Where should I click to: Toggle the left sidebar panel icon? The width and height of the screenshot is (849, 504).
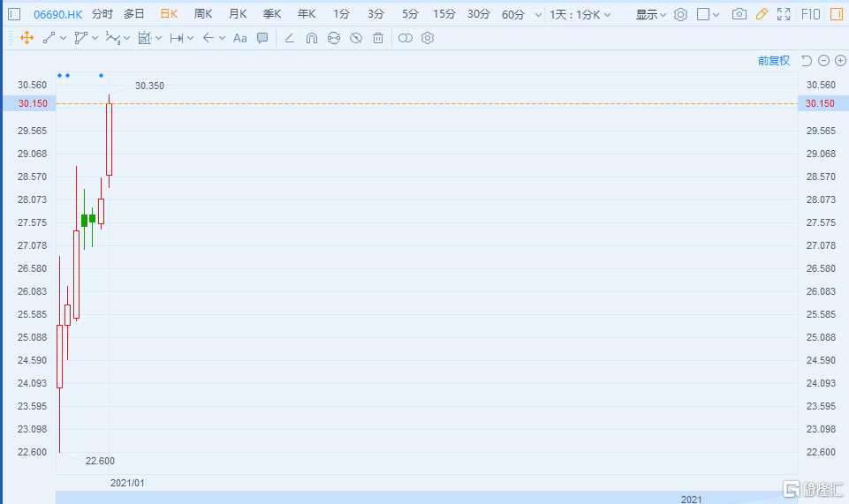point(14,14)
